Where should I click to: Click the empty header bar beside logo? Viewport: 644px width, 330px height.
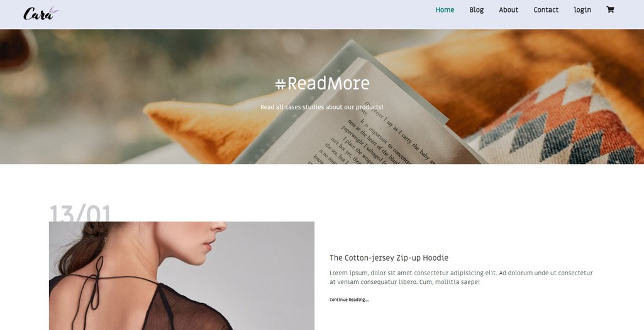(247, 14)
